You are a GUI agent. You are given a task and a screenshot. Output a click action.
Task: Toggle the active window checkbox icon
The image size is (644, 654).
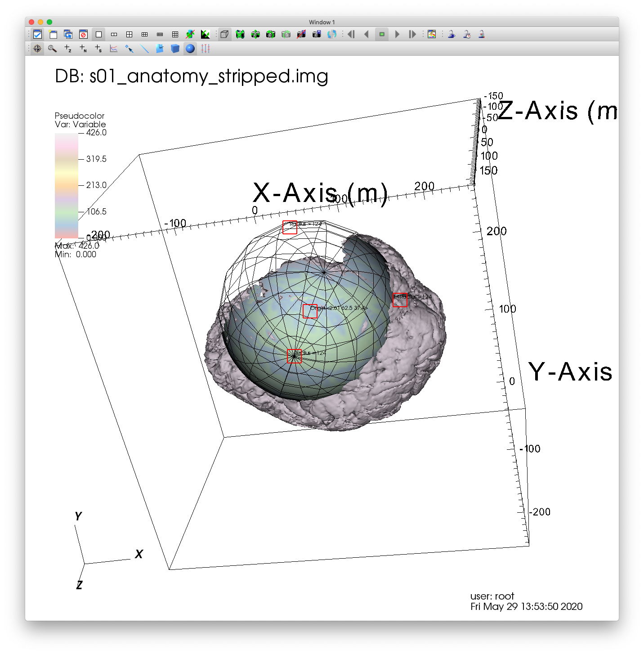point(38,34)
